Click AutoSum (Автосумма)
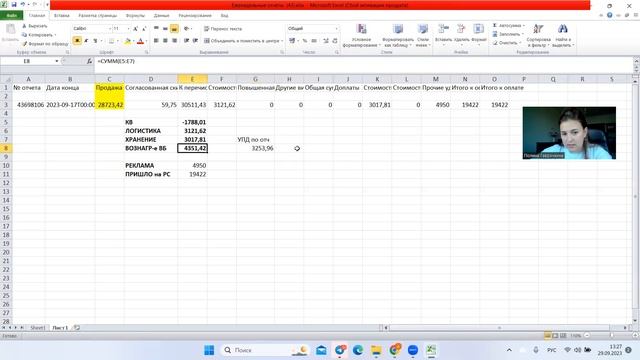Viewport: 640px width, 360px height. tap(509, 26)
